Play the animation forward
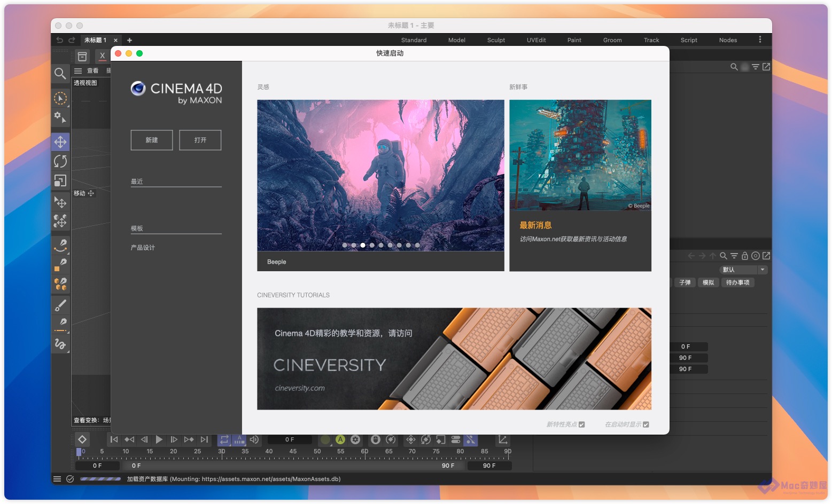 point(159,439)
